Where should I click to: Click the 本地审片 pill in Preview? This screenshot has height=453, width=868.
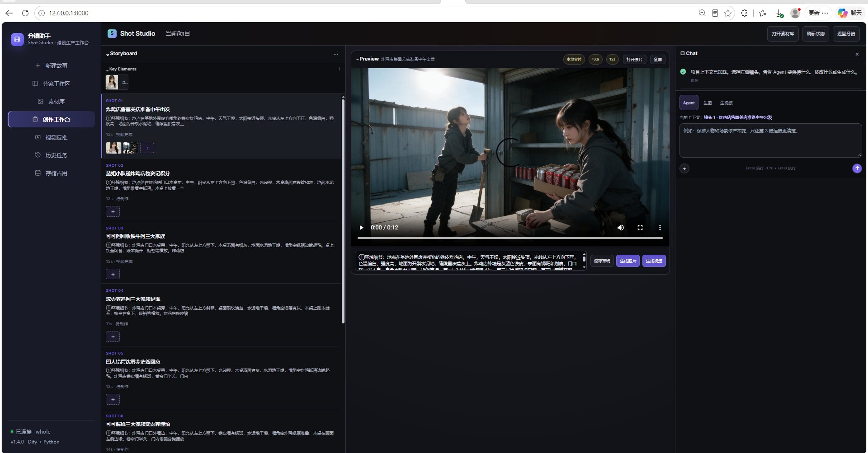[x=574, y=59]
